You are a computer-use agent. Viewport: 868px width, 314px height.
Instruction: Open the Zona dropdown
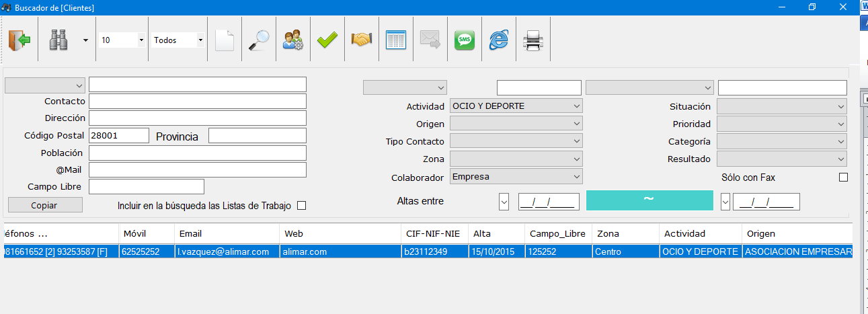(x=516, y=159)
